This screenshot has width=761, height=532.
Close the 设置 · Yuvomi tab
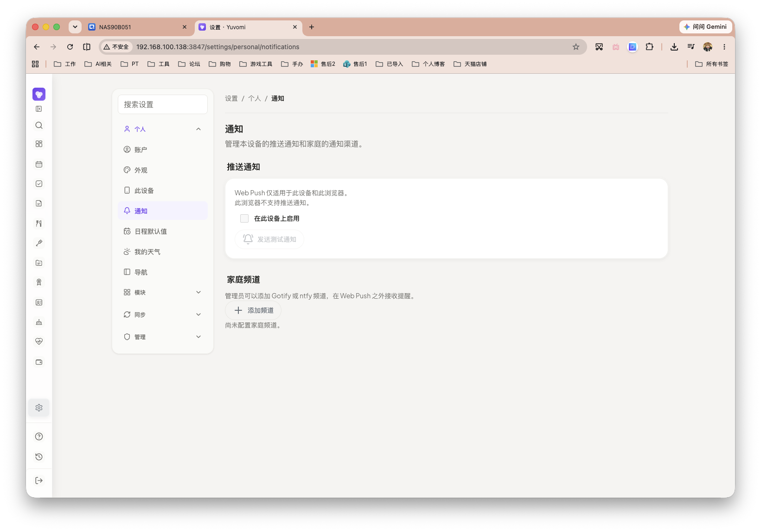(295, 27)
